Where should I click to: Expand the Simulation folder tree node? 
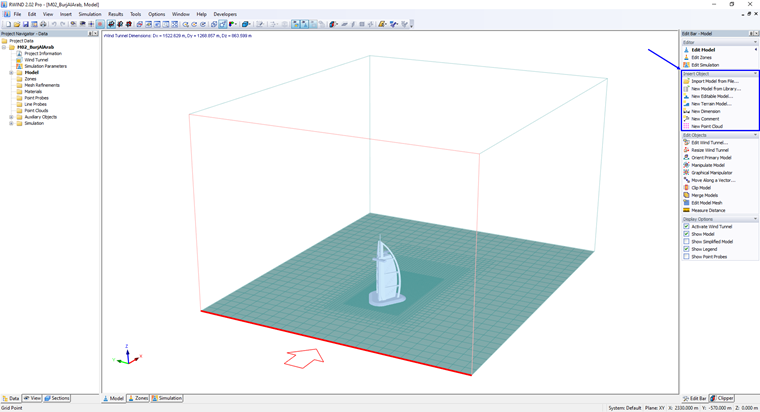pyautogui.click(x=11, y=123)
